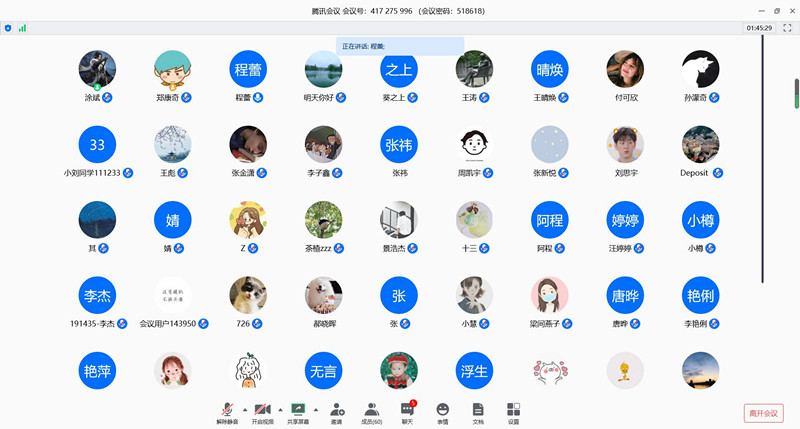The height and width of the screenshot is (429, 800).
Task: Check the green network signal indicator
Action: tap(22, 28)
